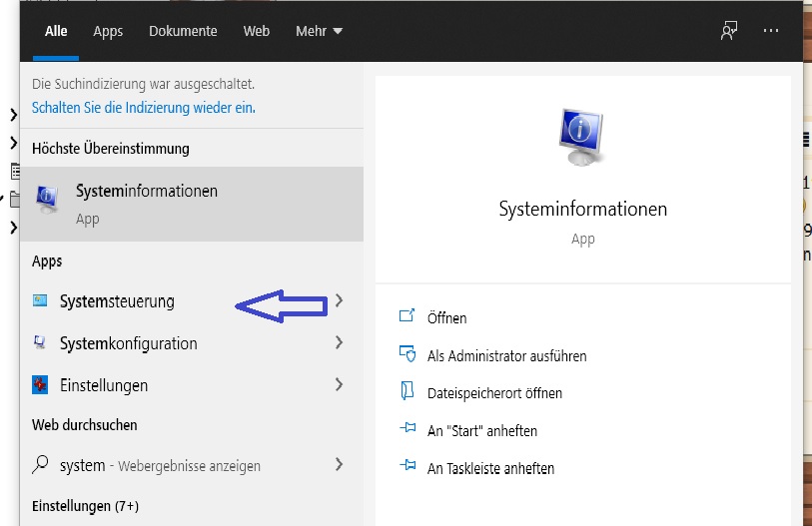
Task: Expand the system web search chevron
Action: 340,464
